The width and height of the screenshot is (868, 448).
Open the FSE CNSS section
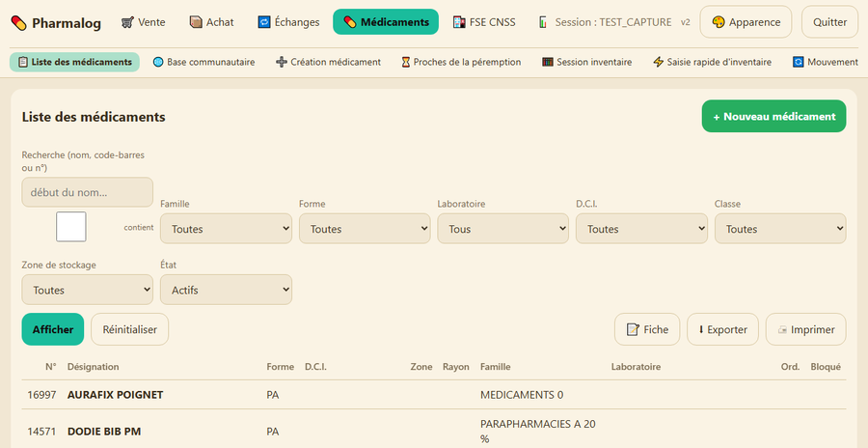pyautogui.click(x=484, y=22)
